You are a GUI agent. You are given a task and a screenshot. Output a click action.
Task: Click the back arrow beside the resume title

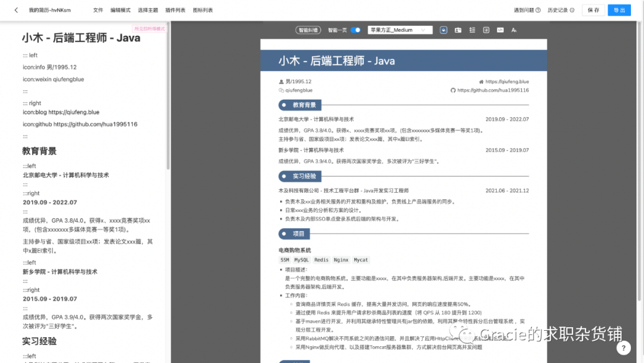coord(16,10)
